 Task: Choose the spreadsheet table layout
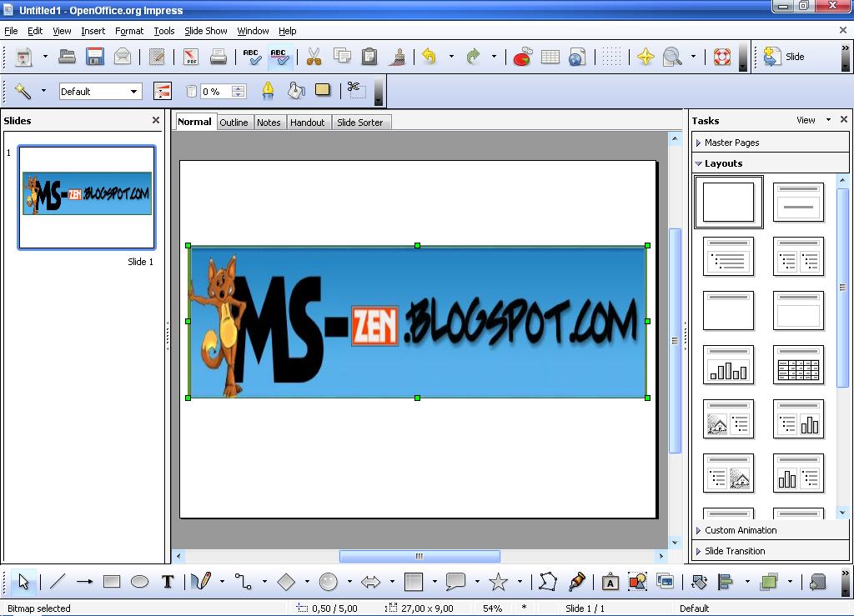click(x=798, y=365)
